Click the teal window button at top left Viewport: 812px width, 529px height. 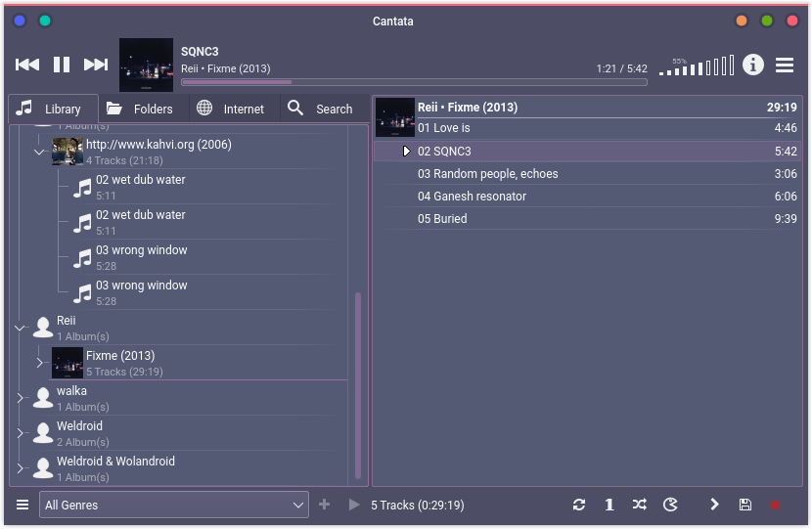pyautogui.click(x=45, y=21)
